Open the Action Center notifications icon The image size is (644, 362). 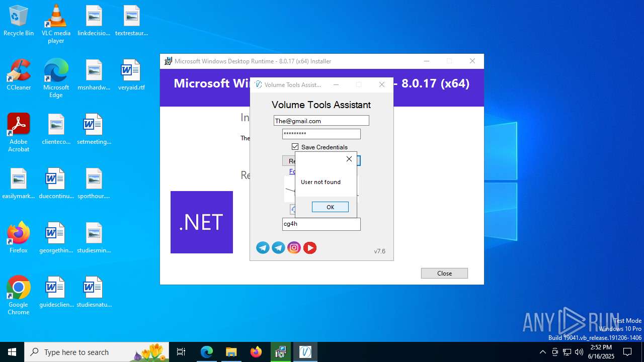coord(627,352)
